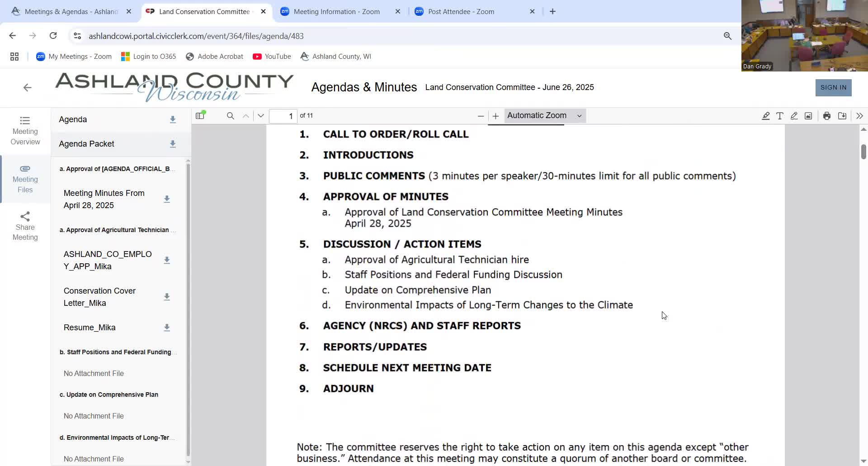Open the add image annotation tool
The height and width of the screenshot is (466, 868).
click(x=809, y=116)
